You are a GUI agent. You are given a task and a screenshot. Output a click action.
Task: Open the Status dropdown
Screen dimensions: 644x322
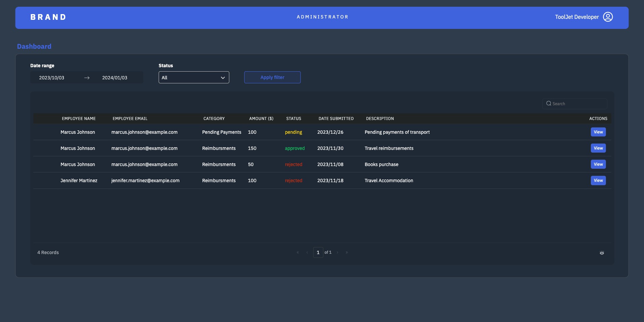point(194,77)
